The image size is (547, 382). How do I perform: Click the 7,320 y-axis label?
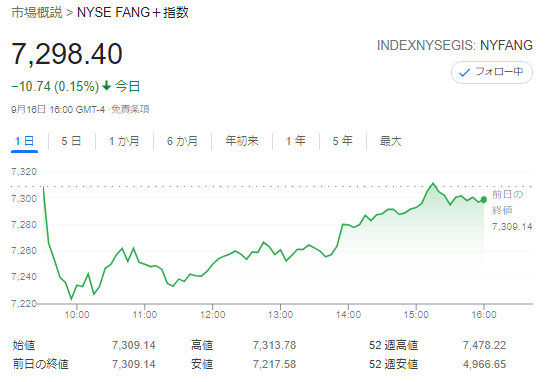click(24, 172)
